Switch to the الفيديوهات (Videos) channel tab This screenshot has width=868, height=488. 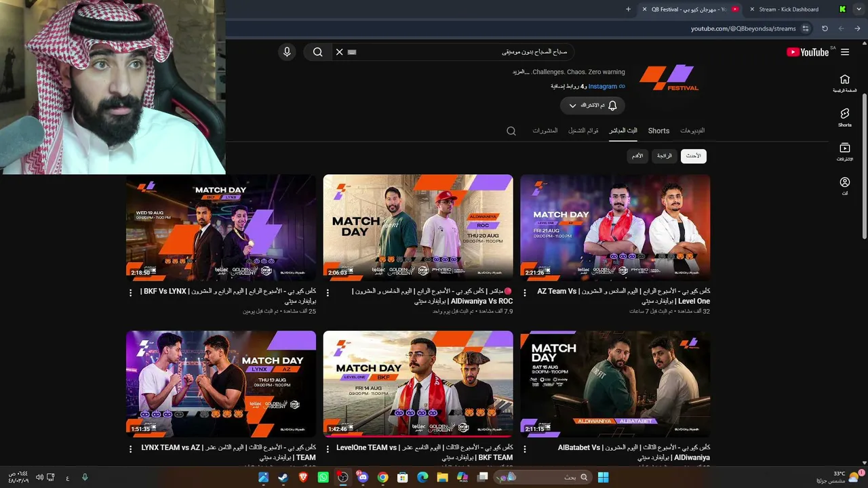[692, 131]
